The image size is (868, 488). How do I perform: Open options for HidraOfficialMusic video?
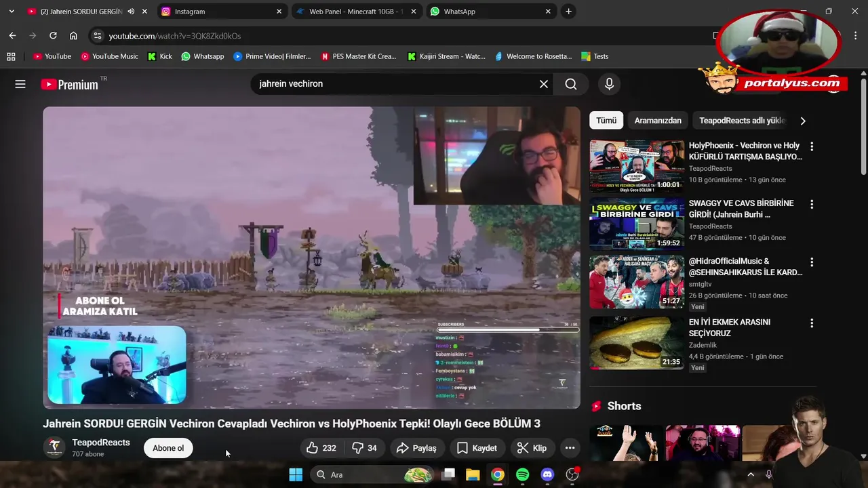coord(812,262)
